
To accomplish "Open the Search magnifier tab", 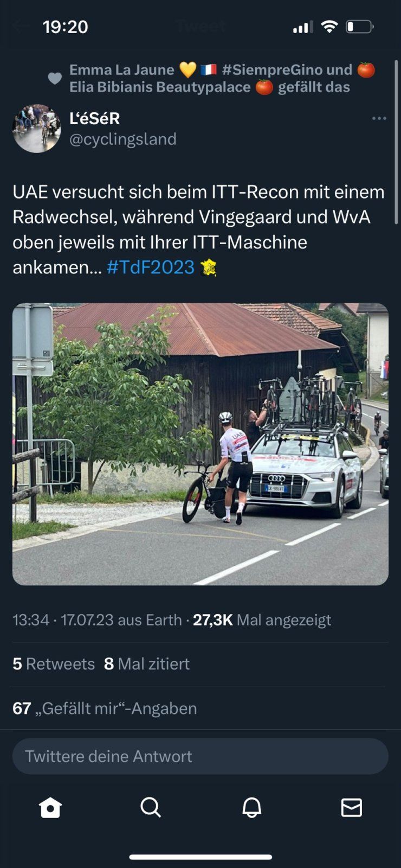I will 151,807.
